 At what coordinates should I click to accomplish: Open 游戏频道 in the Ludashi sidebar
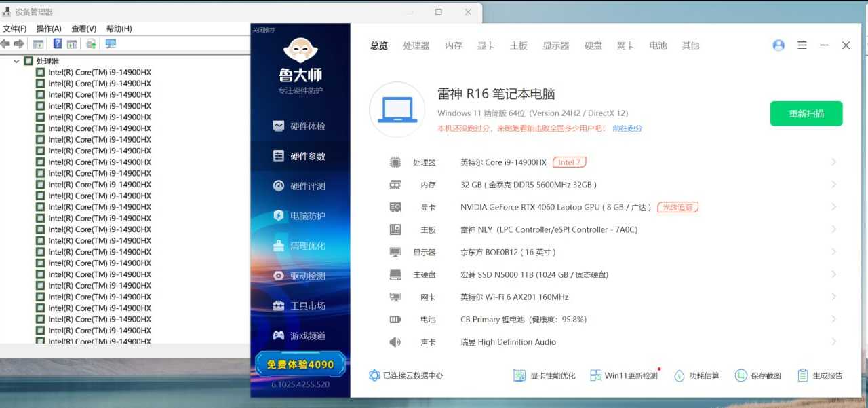tap(300, 335)
